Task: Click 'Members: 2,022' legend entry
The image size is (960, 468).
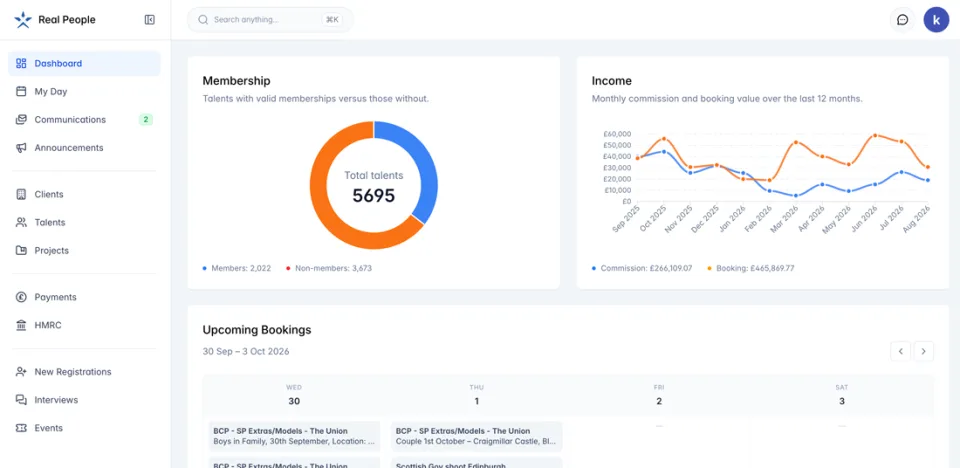Action: tap(237, 268)
